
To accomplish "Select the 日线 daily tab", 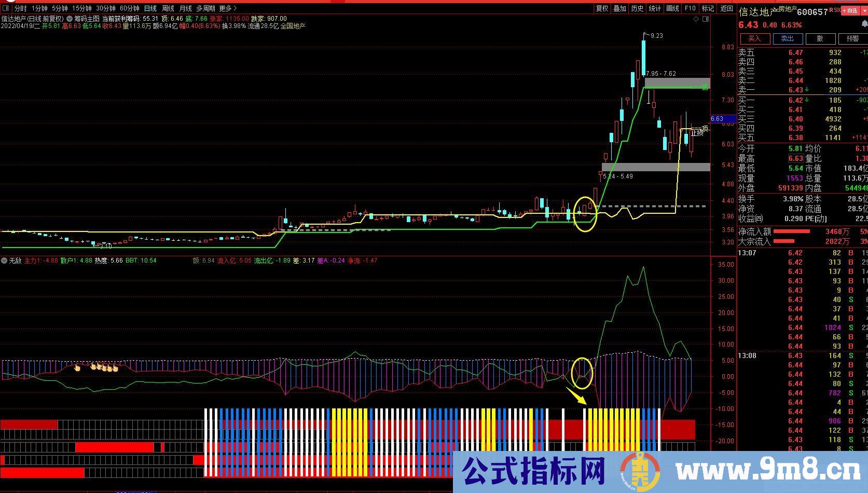I will pyautogui.click(x=150, y=8).
